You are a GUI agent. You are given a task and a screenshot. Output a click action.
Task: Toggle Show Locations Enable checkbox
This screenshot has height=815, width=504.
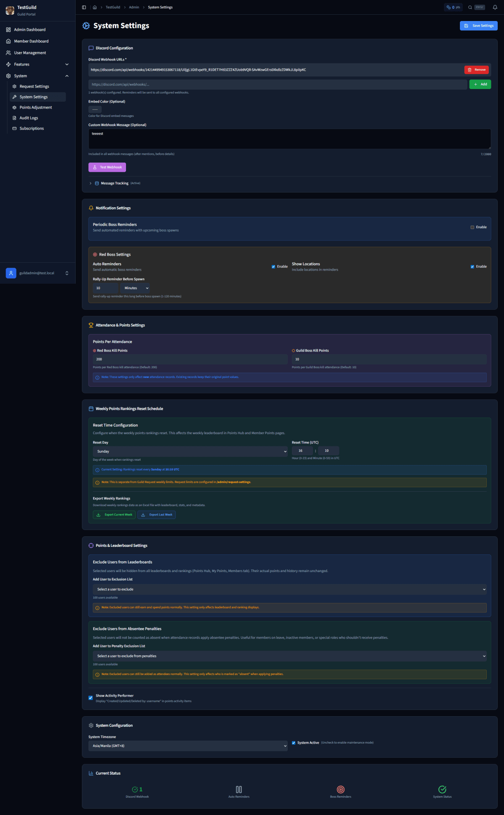coord(472,266)
